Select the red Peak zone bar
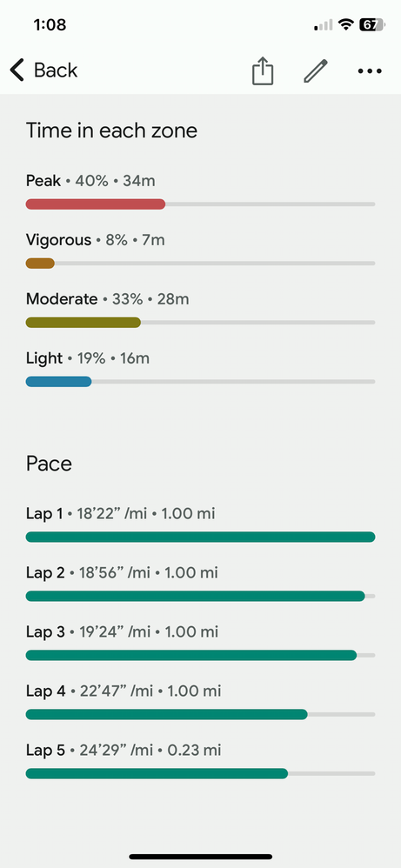 pos(96,204)
